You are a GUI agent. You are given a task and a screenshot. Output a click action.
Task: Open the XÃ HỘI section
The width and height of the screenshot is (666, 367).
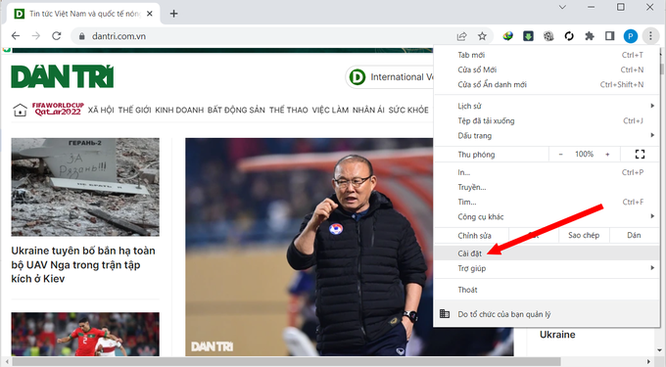click(x=101, y=110)
